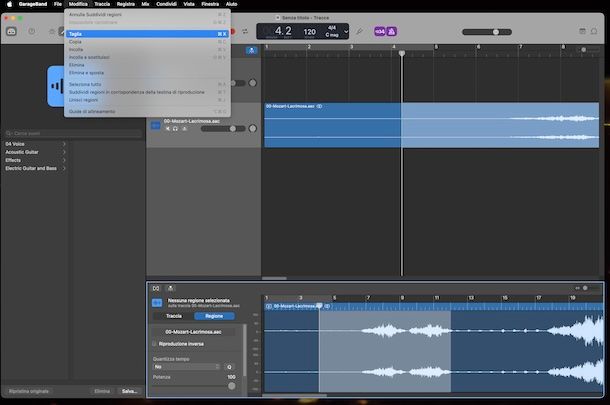Click the 4/4 time signature

[332, 28]
